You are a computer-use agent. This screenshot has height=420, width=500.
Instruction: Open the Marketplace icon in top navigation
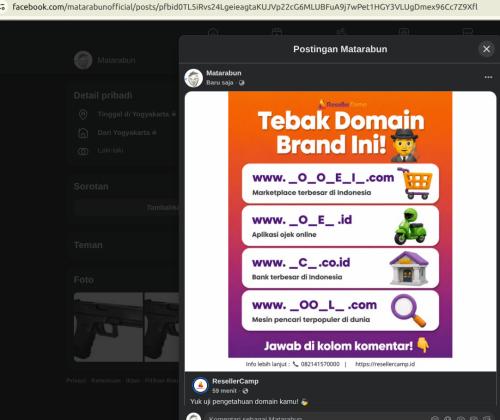(468, 32)
